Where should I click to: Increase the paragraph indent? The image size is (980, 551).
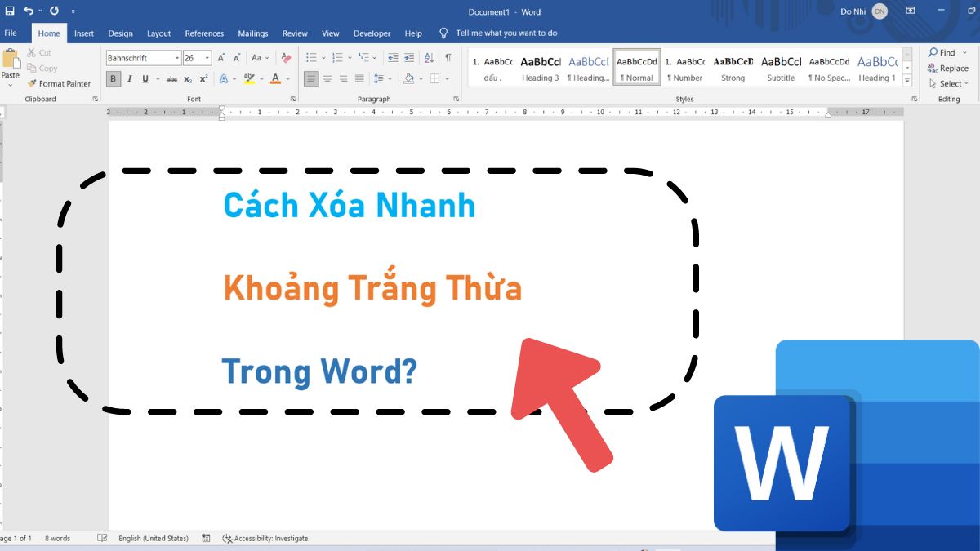[410, 58]
